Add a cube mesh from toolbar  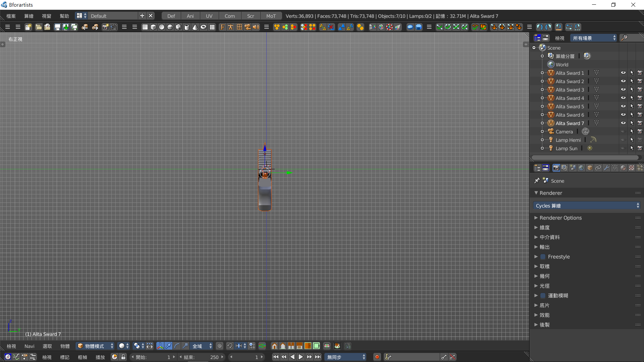[x=153, y=27]
